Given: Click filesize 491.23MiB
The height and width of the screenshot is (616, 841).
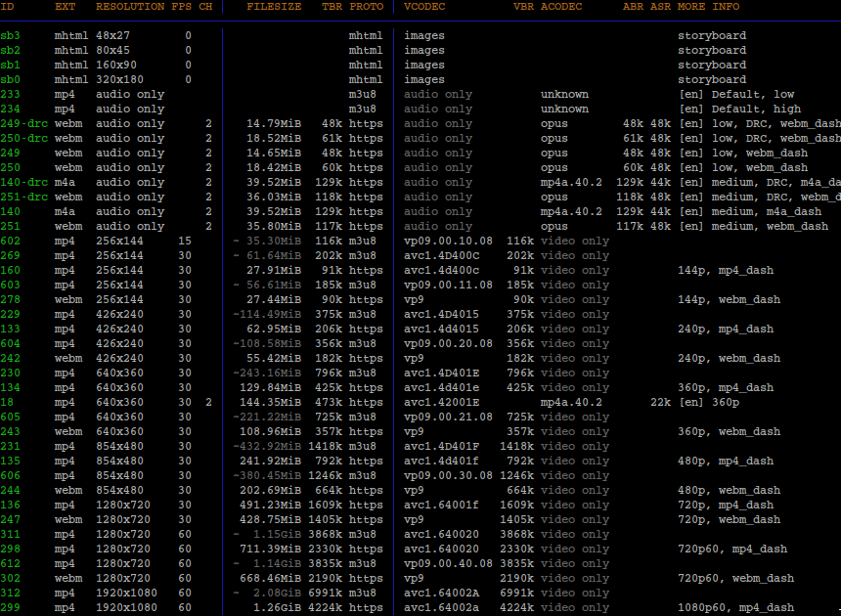Looking at the screenshot, I should (x=270, y=506).
